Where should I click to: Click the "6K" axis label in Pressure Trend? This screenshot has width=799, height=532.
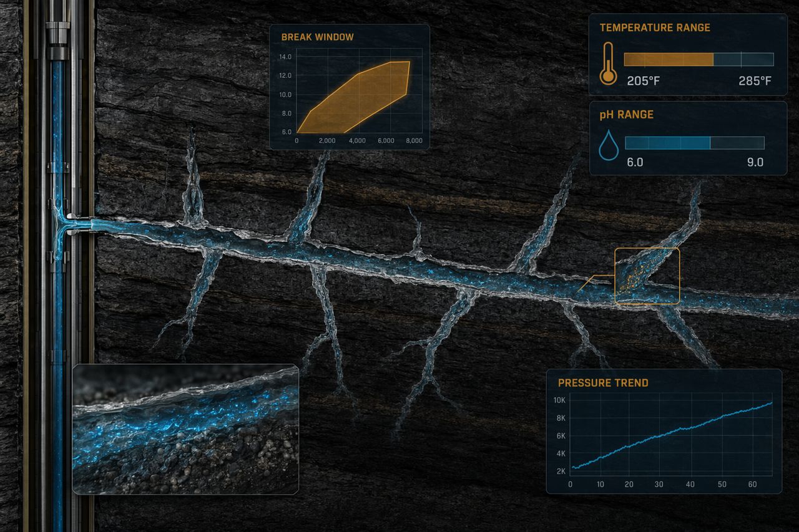561,436
